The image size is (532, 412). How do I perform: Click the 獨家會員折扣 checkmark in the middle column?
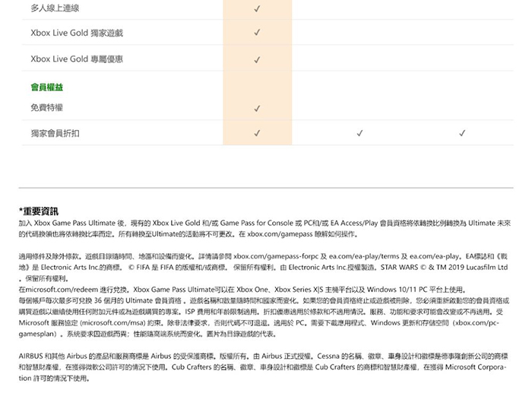[x=359, y=134]
